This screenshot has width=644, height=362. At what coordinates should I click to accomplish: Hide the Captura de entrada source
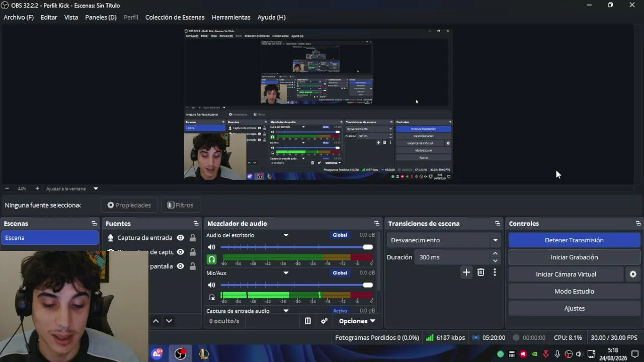point(180,238)
